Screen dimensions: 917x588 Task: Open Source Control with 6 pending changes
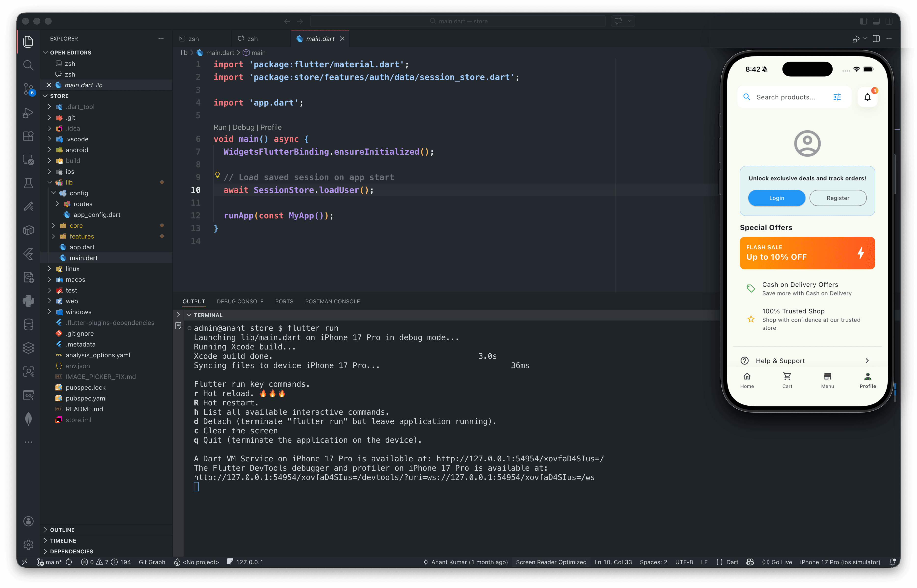point(28,89)
